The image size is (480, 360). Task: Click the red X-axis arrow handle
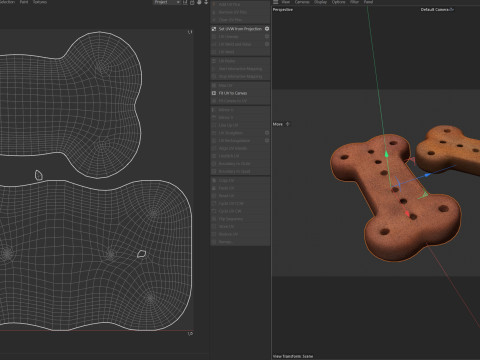(x=407, y=214)
